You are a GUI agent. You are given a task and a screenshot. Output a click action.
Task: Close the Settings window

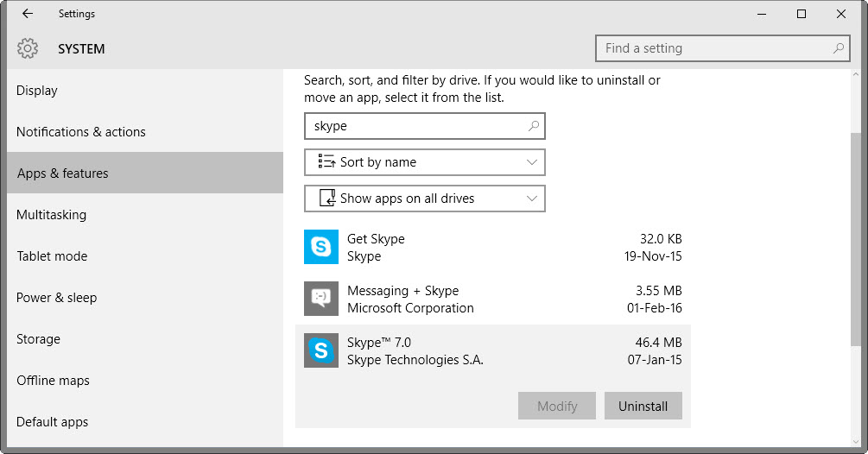pyautogui.click(x=841, y=14)
